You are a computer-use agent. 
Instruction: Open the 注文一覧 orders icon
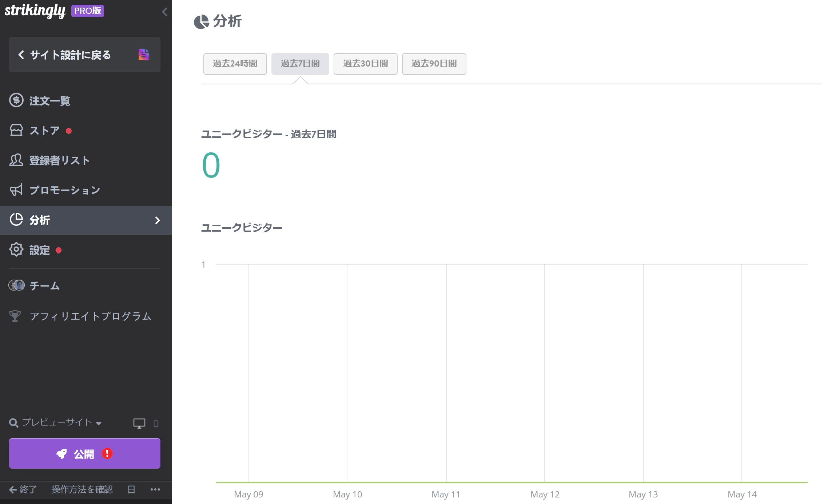click(x=16, y=100)
